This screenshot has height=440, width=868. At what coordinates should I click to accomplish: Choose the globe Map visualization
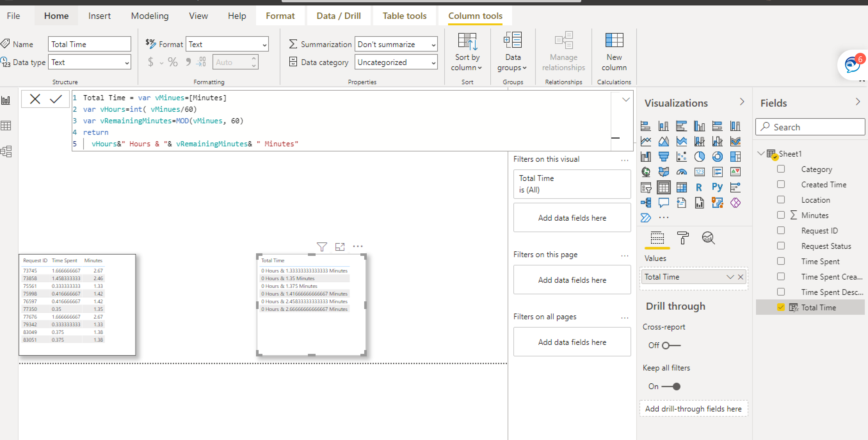(x=646, y=172)
